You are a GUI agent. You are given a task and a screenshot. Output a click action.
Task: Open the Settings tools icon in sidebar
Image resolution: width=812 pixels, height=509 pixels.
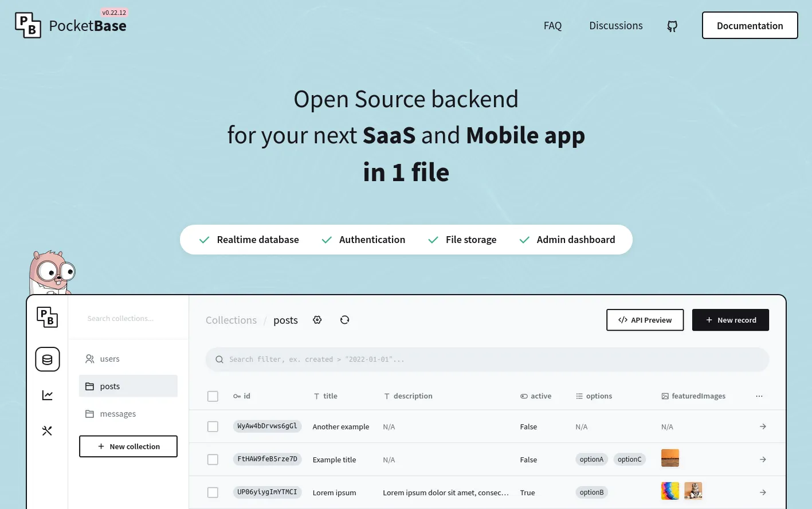(x=47, y=430)
